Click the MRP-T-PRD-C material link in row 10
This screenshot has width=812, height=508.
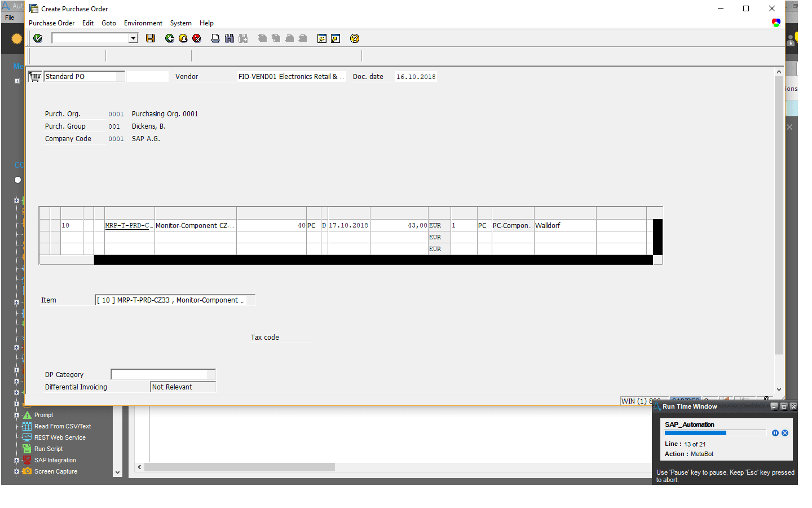click(129, 225)
